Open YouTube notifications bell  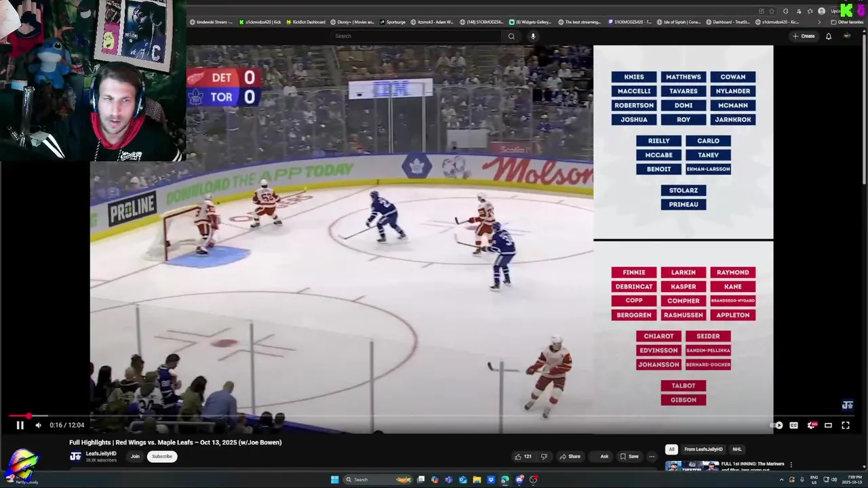[x=829, y=36]
